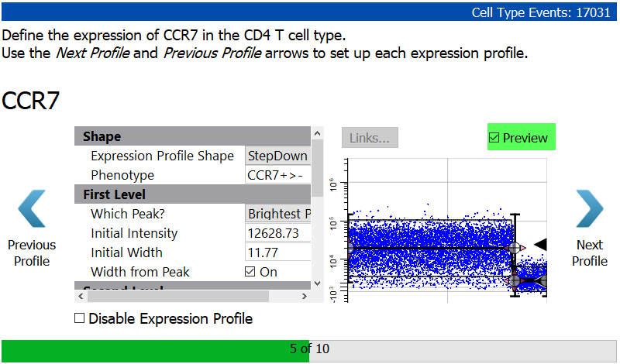This screenshot has height=364, width=620.
Task: Click the Next Profile arrow
Action: pyautogui.click(x=589, y=209)
